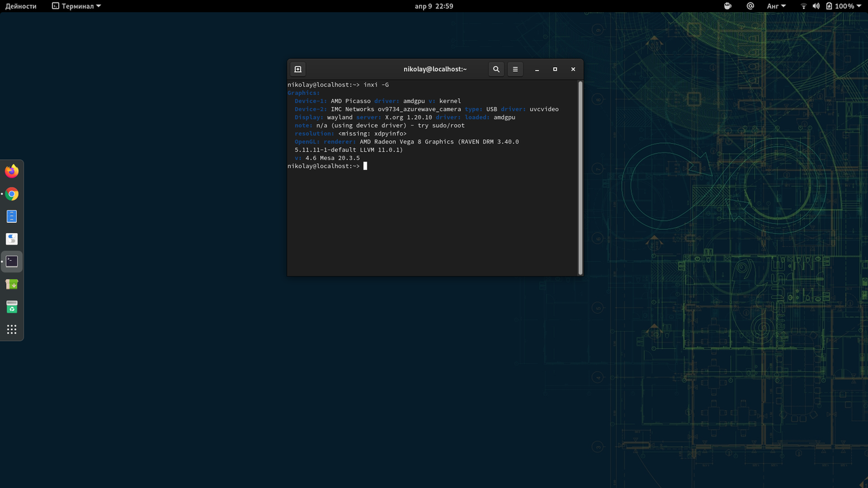Viewport: 868px width, 488px height.
Task: Click the '4.6 Mesa 20.3.5' version text
Action: click(332, 158)
